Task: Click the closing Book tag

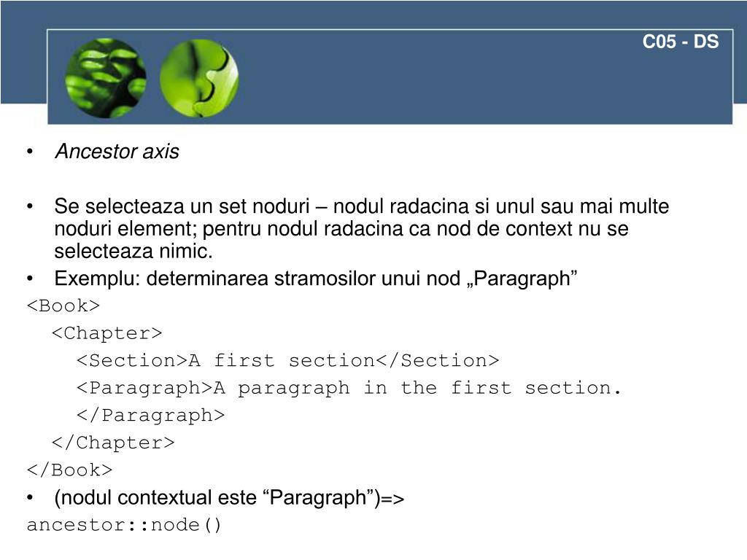Action: 69,470
